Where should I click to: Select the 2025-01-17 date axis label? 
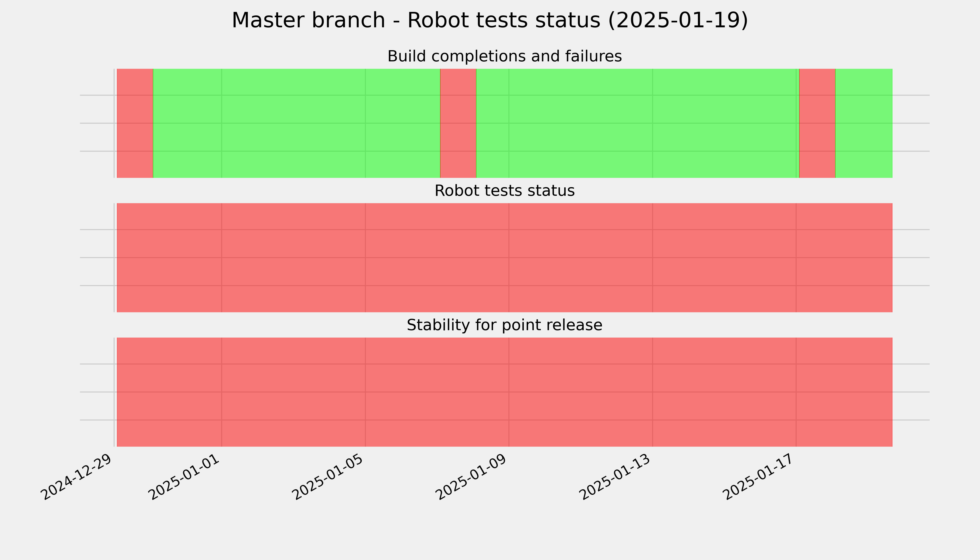759,477
